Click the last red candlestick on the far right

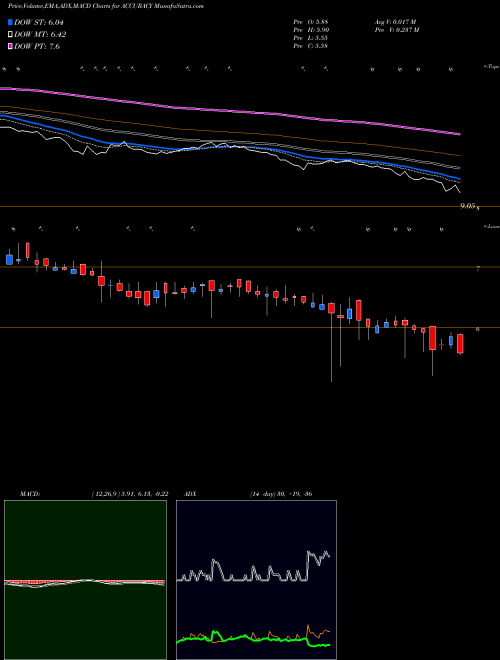click(x=460, y=344)
